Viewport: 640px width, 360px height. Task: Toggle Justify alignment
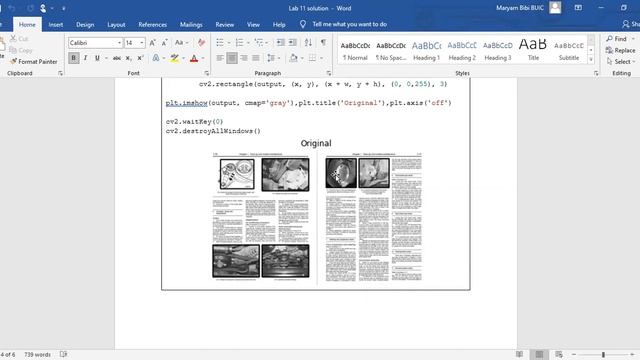256,58
